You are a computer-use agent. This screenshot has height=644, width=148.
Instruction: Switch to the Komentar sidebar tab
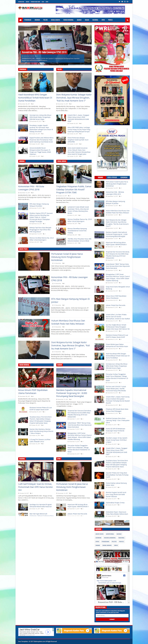[124, 177]
